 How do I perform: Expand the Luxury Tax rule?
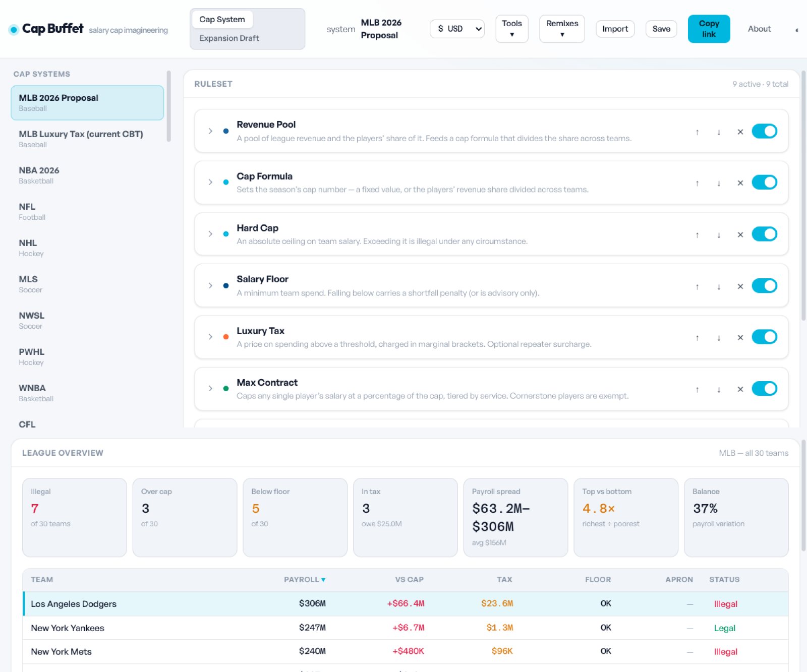210,337
